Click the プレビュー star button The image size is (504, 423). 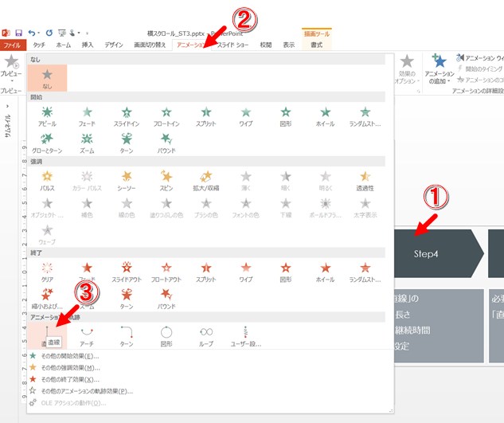click(x=11, y=62)
